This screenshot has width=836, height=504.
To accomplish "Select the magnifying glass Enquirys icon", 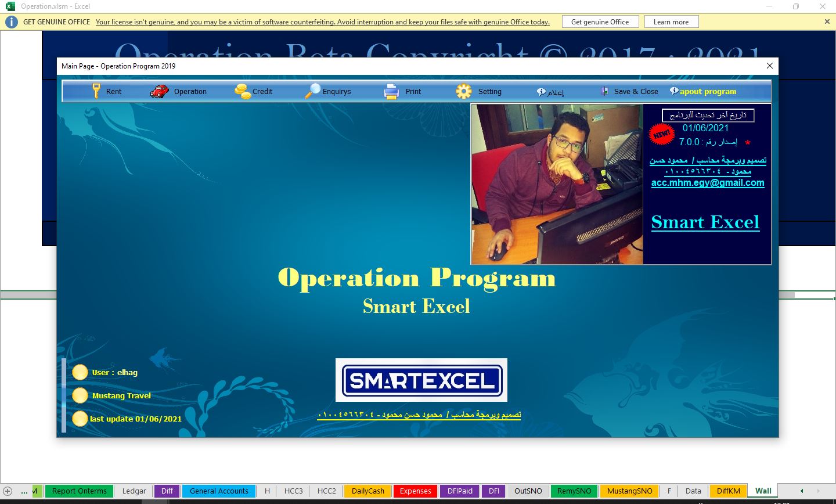I will tap(312, 91).
